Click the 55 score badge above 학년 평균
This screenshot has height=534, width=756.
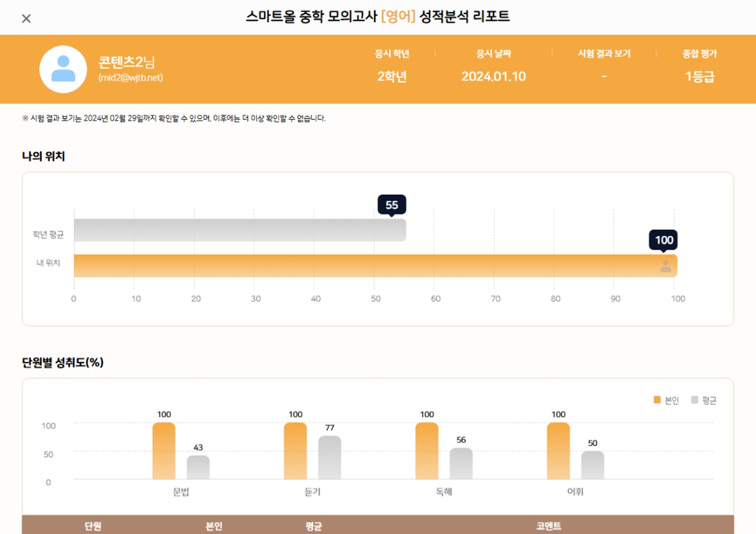(393, 204)
